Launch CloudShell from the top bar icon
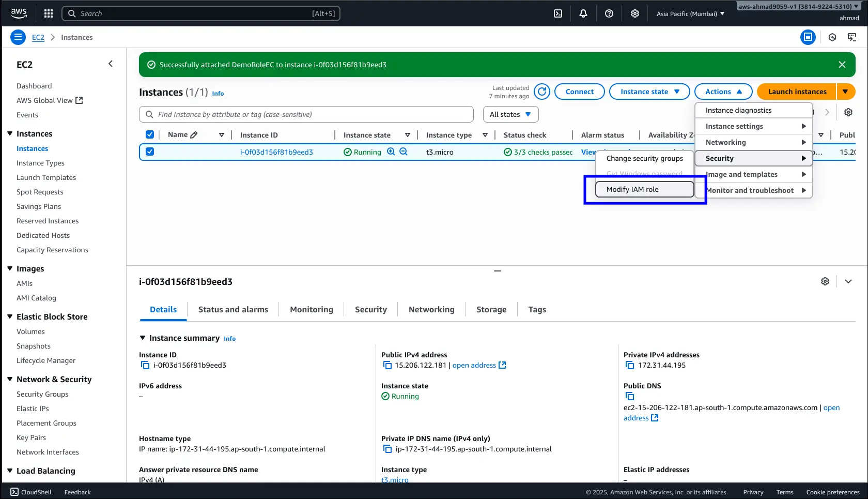The width and height of the screenshot is (868, 499). 558,13
